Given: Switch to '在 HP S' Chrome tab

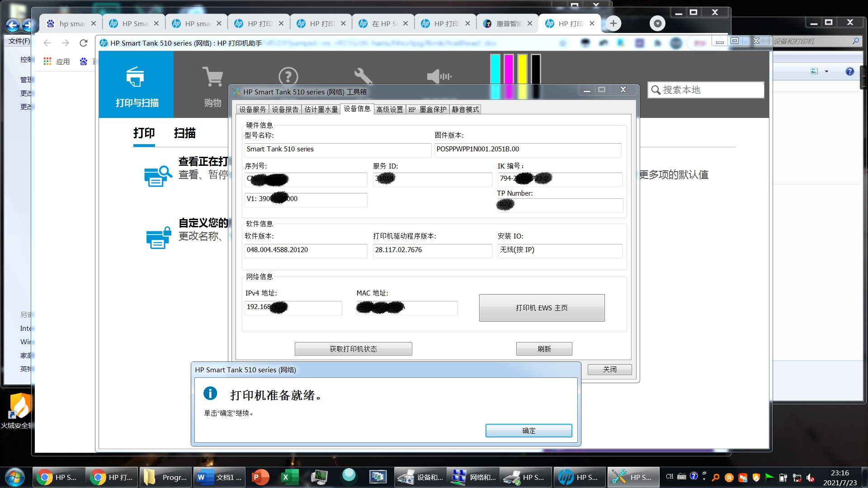Looking at the screenshot, I should click(382, 23).
